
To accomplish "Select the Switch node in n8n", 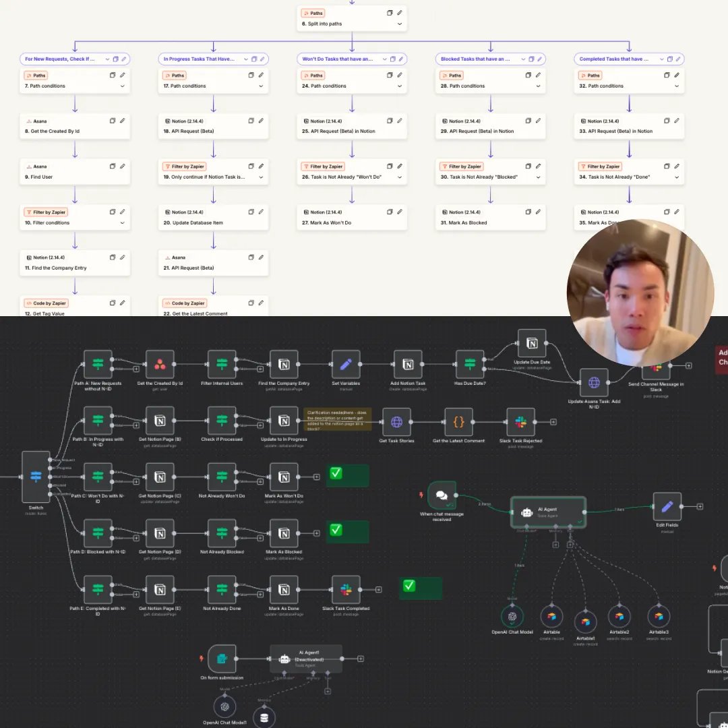I will [x=36, y=477].
